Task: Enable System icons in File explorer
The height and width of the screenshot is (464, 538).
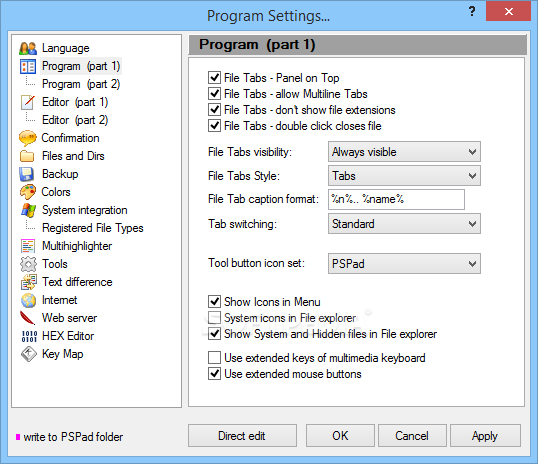Action: (214, 318)
